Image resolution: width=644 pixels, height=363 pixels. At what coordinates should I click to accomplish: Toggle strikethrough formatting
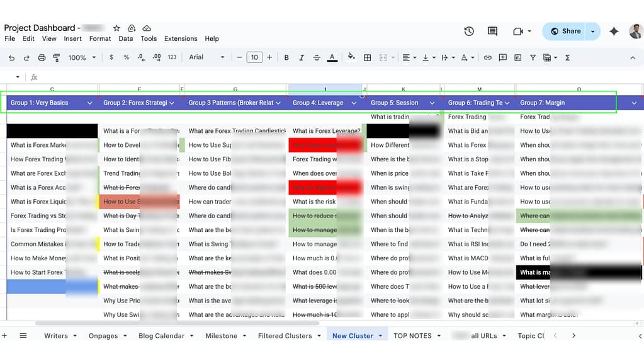[x=317, y=57]
